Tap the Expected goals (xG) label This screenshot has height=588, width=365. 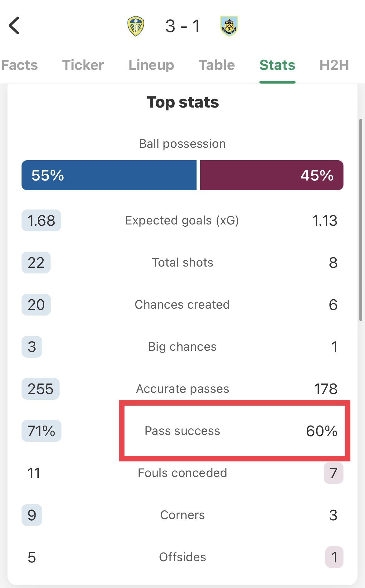pyautogui.click(x=182, y=220)
